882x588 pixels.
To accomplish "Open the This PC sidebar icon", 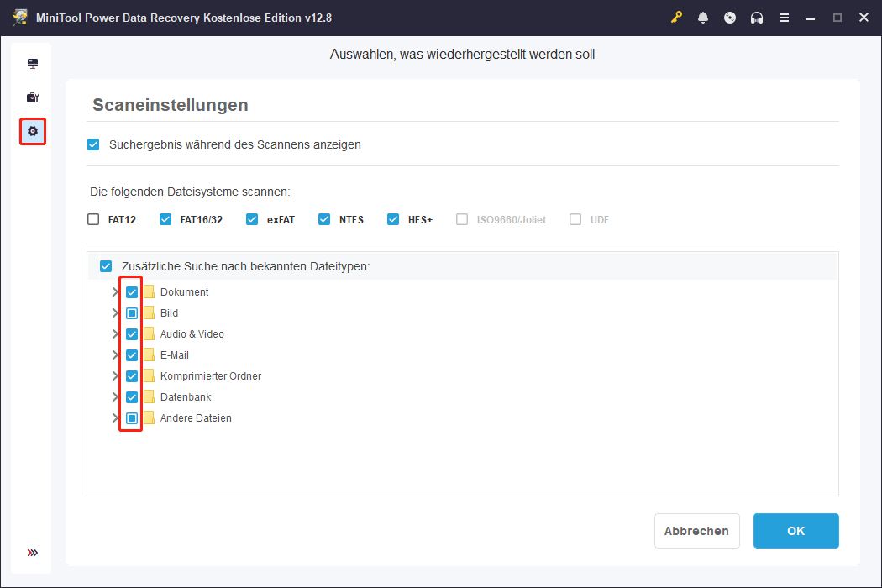I will pos(33,64).
